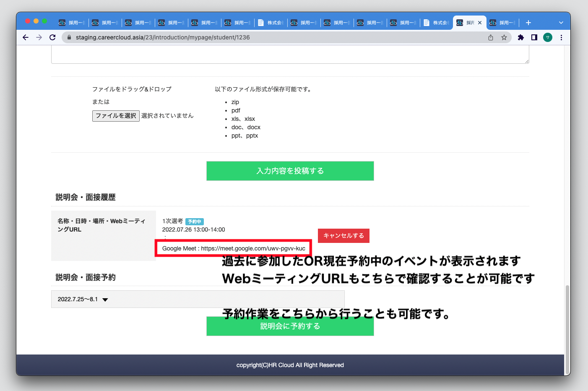Click the share page icon
The height and width of the screenshot is (391, 588).
pyautogui.click(x=491, y=37)
